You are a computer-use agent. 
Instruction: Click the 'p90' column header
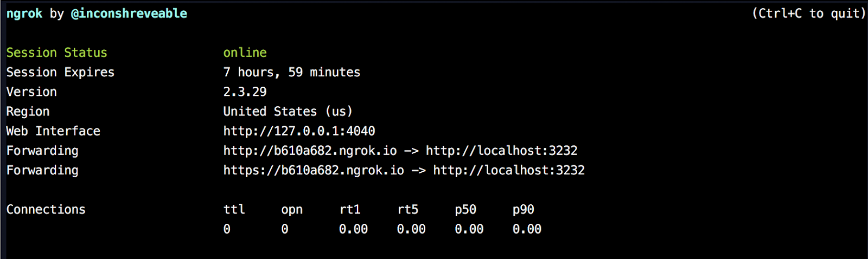pyautogui.click(x=524, y=210)
